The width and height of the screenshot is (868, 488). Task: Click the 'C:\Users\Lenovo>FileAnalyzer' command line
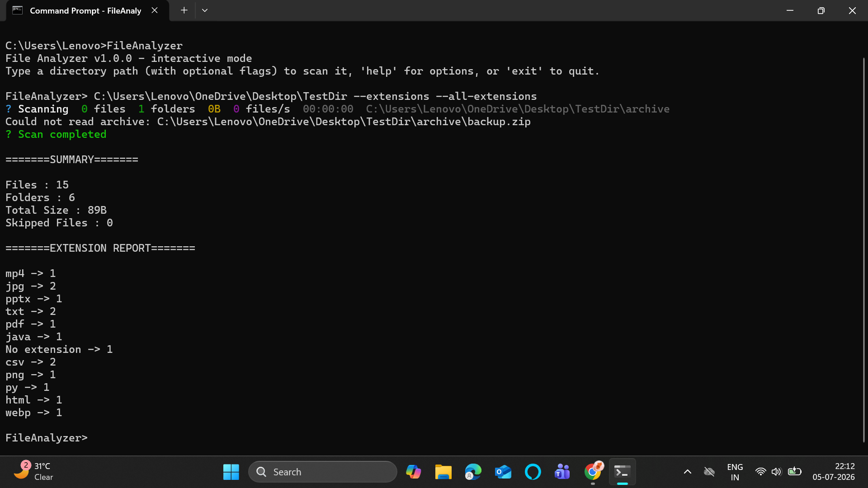click(94, 46)
